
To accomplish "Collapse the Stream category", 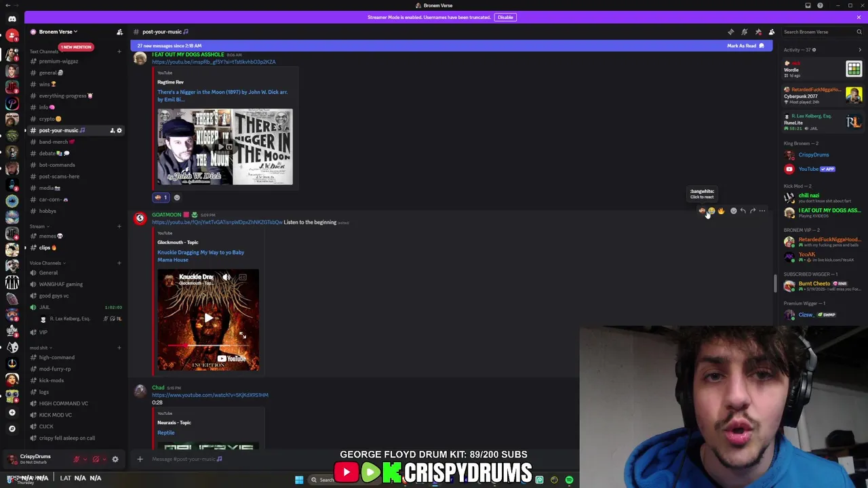I will 39,226.
